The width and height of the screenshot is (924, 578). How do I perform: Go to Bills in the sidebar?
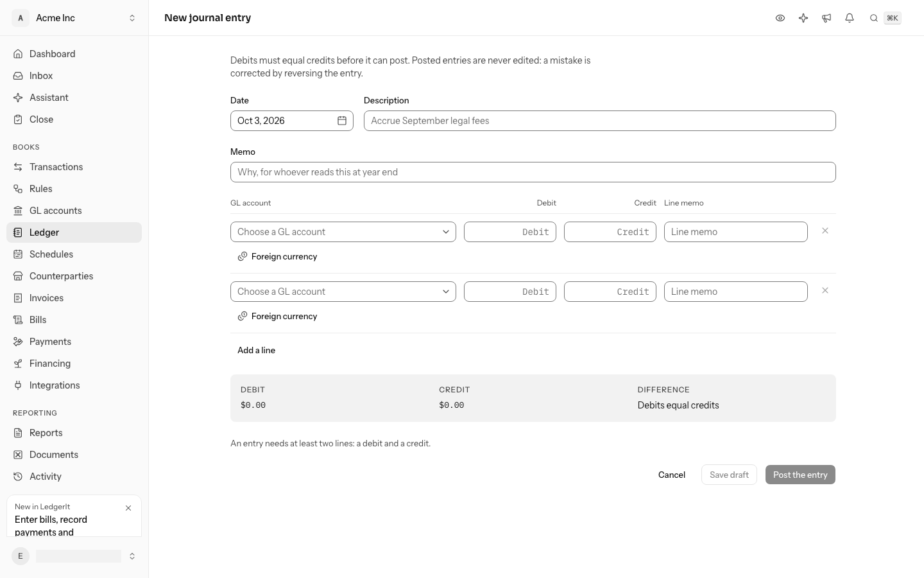coord(74,320)
